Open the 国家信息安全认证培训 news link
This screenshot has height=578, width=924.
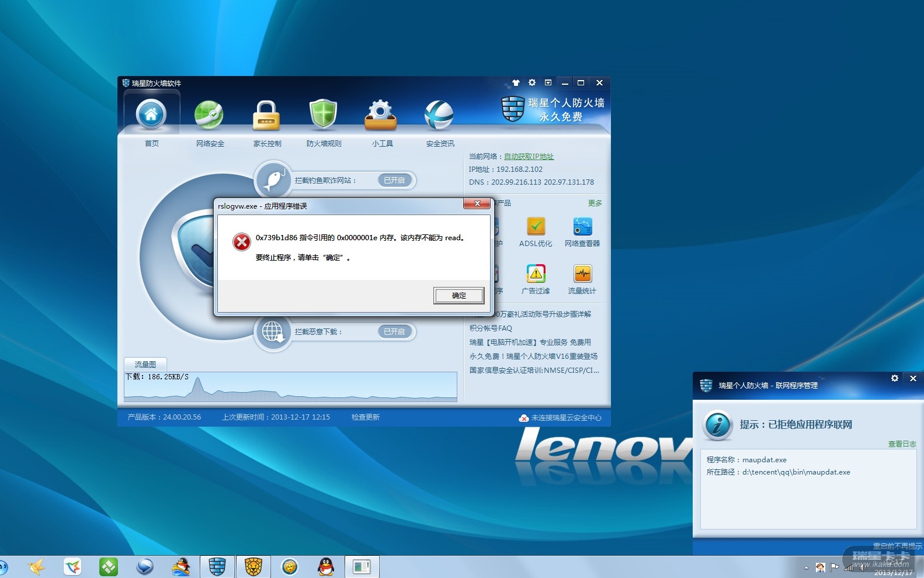(534, 371)
